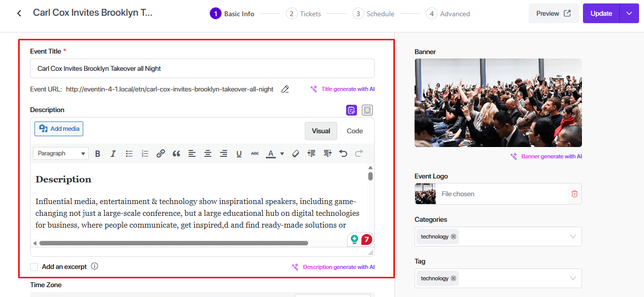
Task: Open the text color picker arrow
Action: (x=282, y=153)
